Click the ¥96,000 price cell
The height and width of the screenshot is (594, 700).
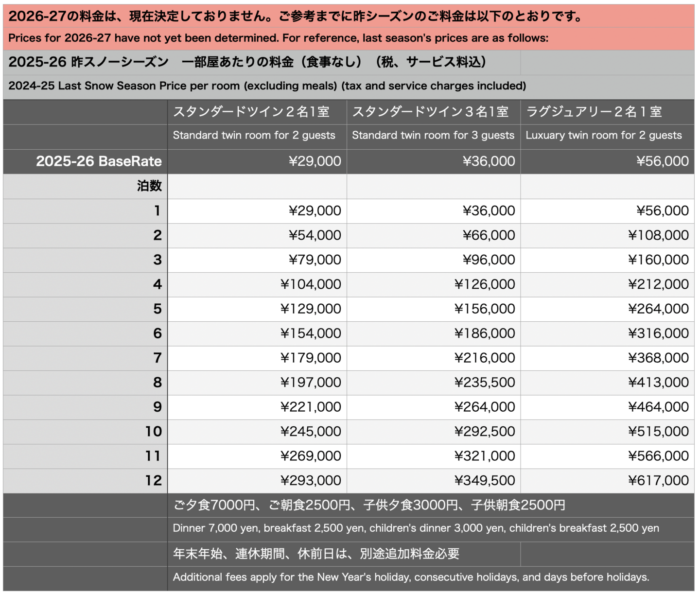[489, 260]
